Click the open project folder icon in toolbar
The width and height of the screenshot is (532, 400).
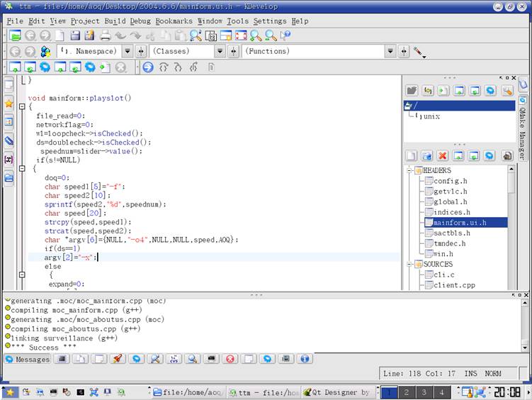[13, 35]
